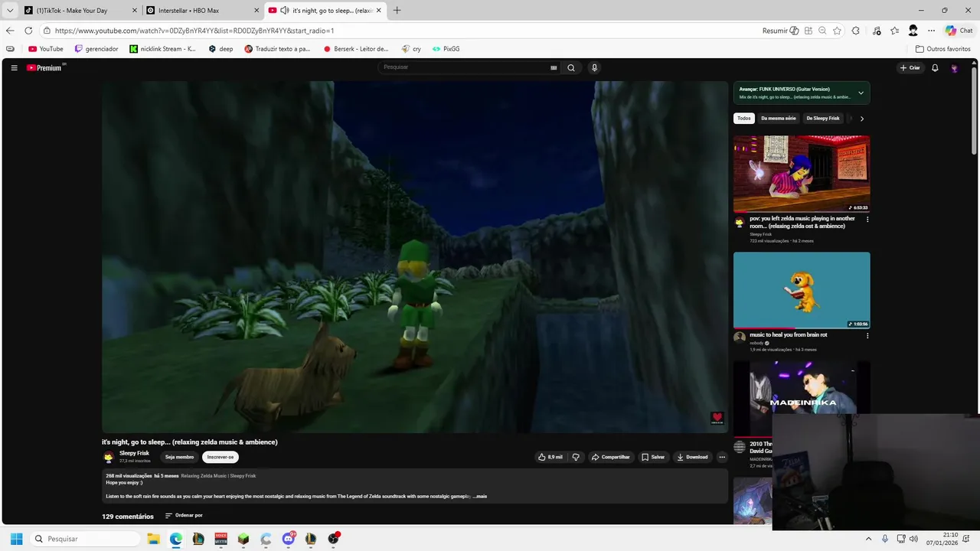Image resolution: width=980 pixels, height=551 pixels.
Task: Reload the page with refresh icon
Action: tap(28, 31)
